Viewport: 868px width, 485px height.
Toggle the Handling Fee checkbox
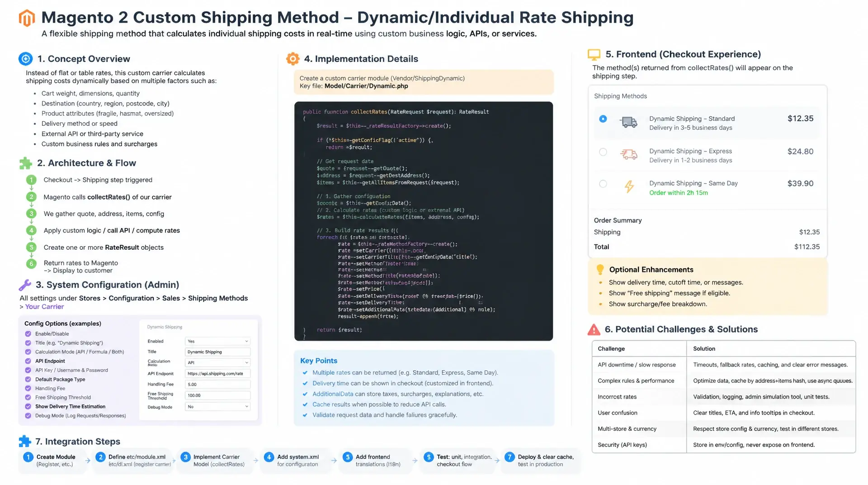[x=28, y=389]
